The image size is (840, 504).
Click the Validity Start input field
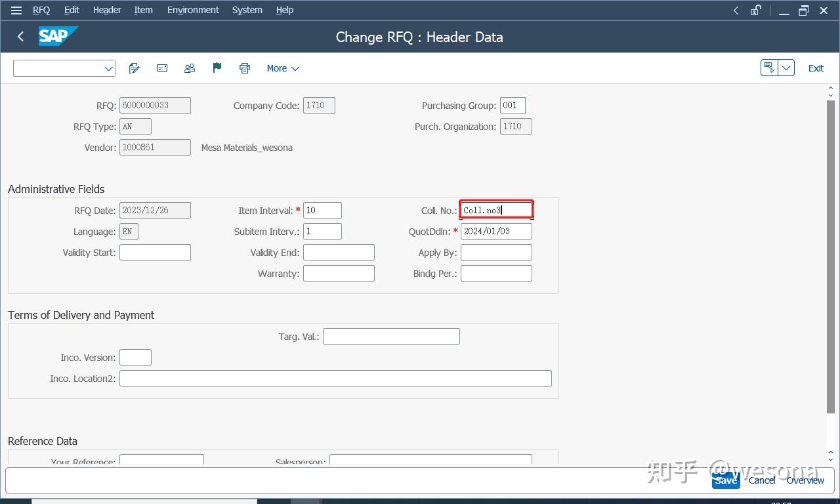[155, 252]
